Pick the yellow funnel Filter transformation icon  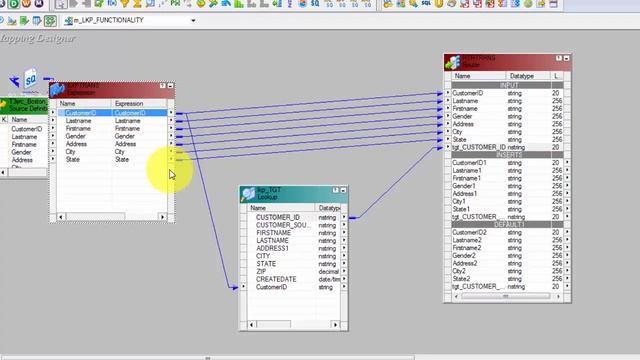[x=124, y=4]
